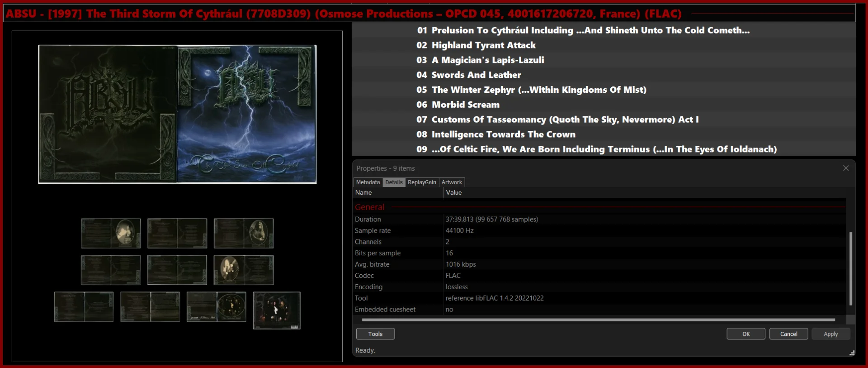
Task: Select track 06 Morbid Scream
Action: click(x=604, y=105)
